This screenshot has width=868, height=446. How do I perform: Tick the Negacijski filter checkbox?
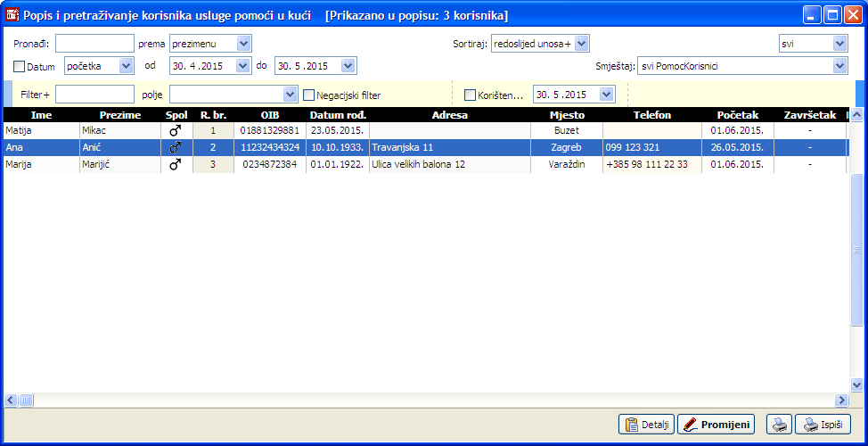(x=309, y=95)
